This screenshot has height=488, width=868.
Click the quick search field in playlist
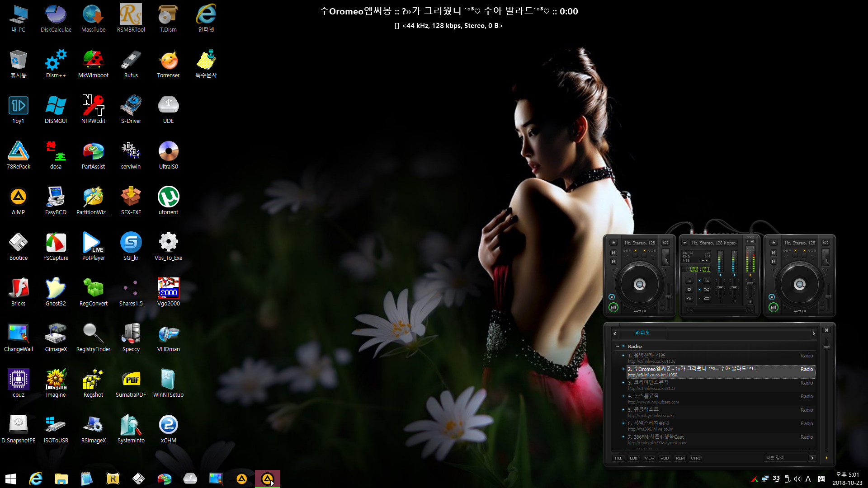784,458
